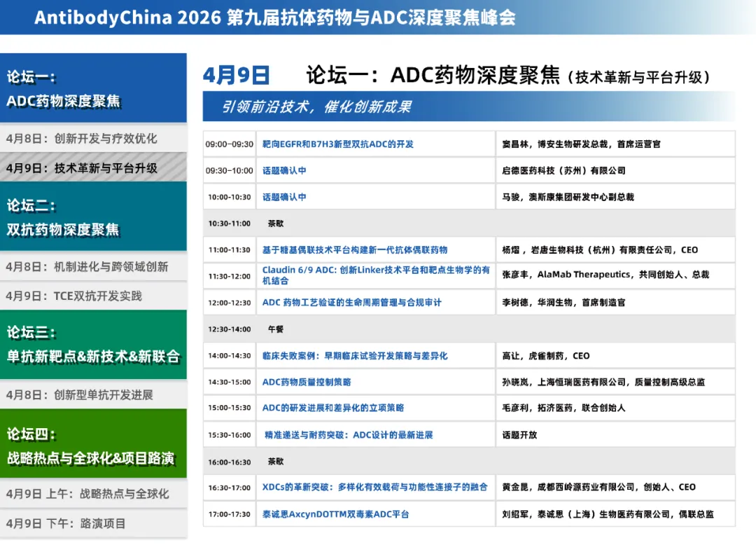Click speaker 毛彦利,拓济医药,联合创始人
Viewport: 756px width, 550px height.
pyautogui.click(x=563, y=408)
